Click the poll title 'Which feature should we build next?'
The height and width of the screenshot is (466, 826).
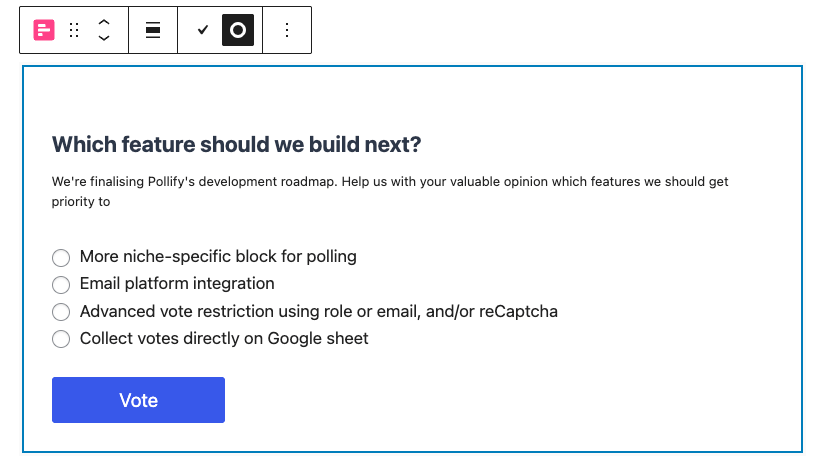(x=236, y=145)
